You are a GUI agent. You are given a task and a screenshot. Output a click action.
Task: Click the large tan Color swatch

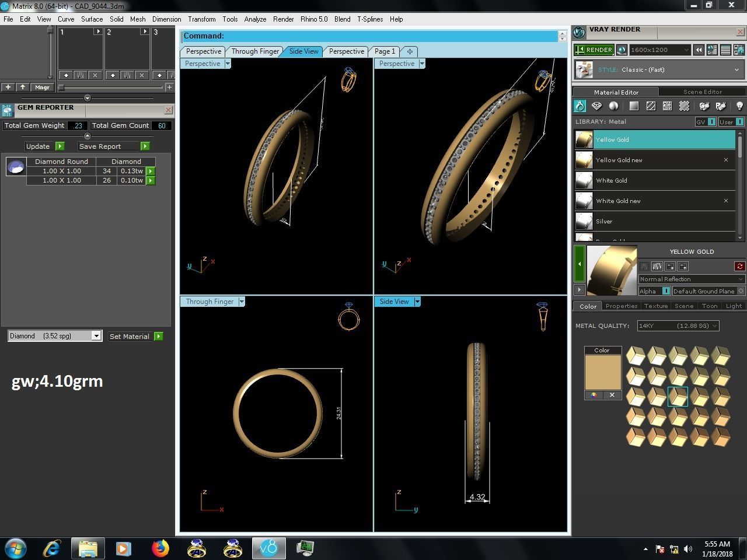[603, 372]
